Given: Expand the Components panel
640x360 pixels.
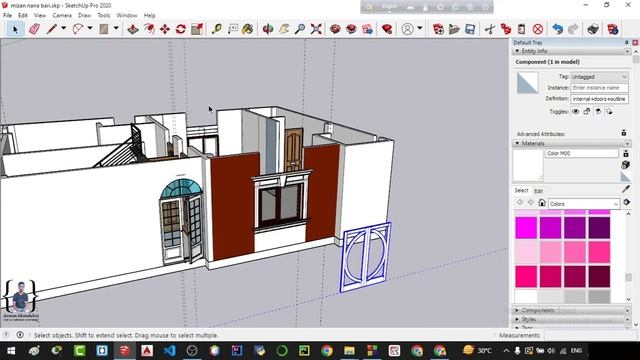Looking at the screenshot, I should point(517,310).
